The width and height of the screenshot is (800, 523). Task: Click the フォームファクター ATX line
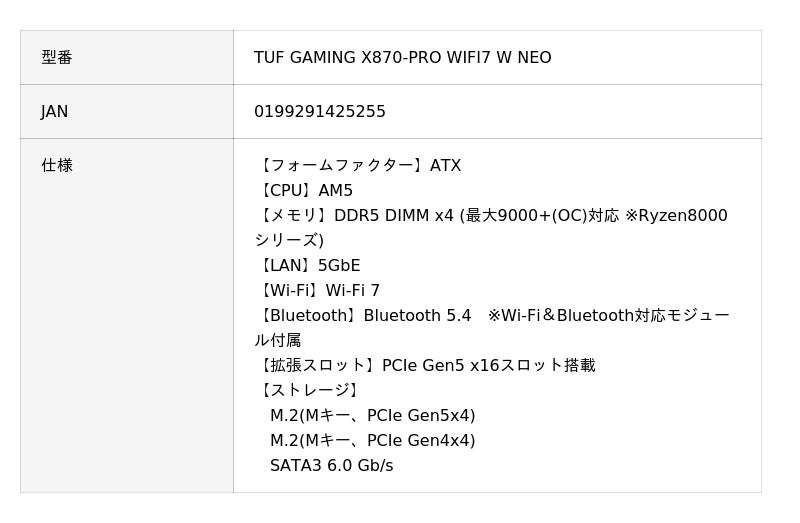tap(358, 166)
